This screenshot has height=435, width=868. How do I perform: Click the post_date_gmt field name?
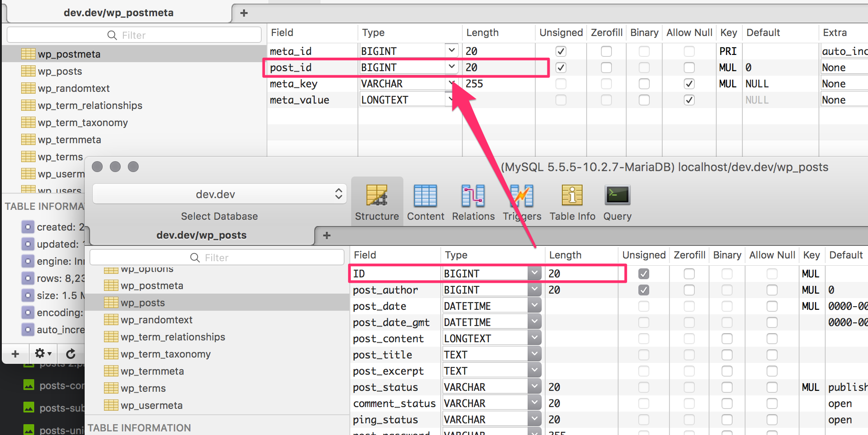pyautogui.click(x=391, y=322)
